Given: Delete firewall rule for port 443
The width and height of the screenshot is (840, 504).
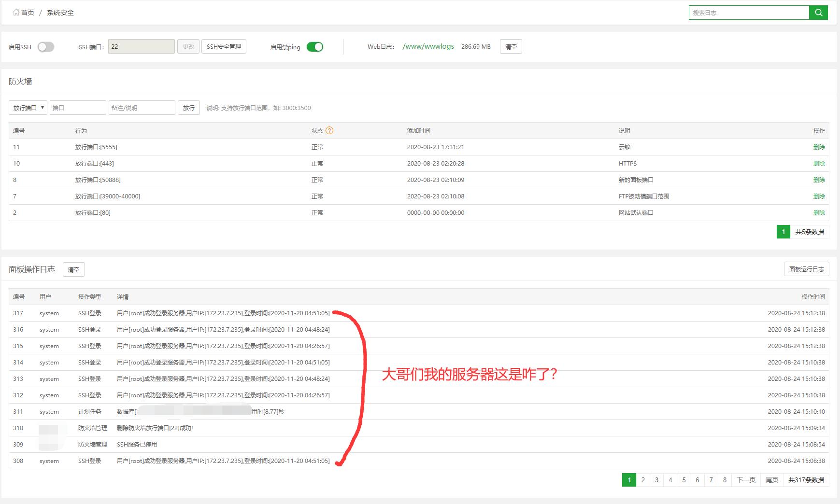Looking at the screenshot, I should 819,163.
